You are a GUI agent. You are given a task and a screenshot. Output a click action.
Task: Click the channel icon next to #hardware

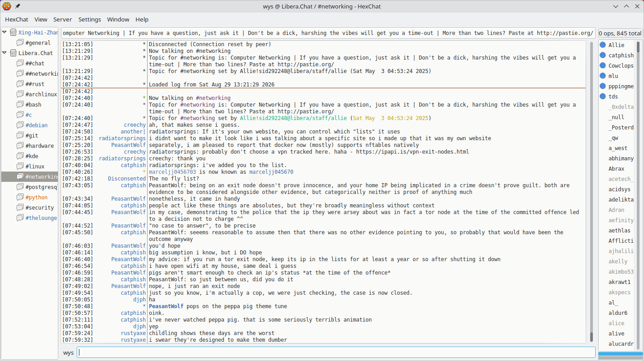[x=20, y=146]
